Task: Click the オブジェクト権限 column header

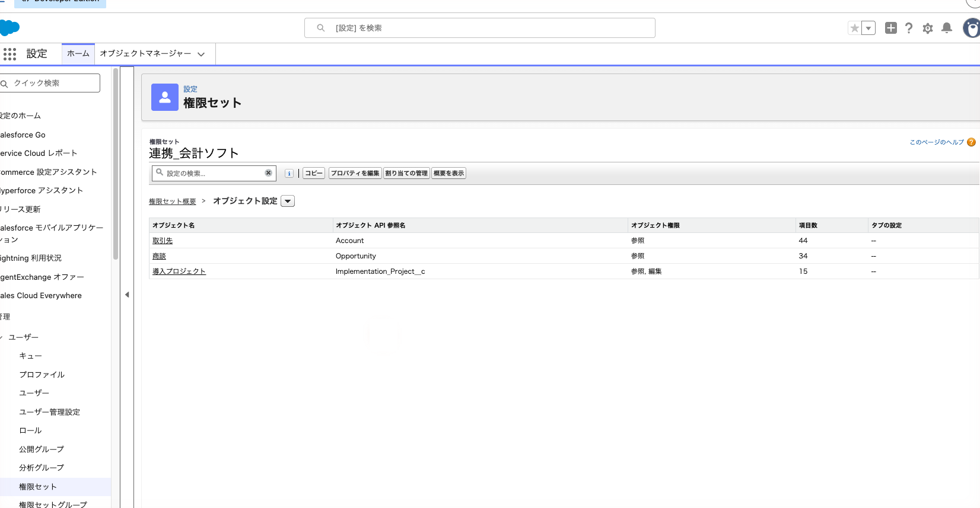Action: [x=656, y=225]
